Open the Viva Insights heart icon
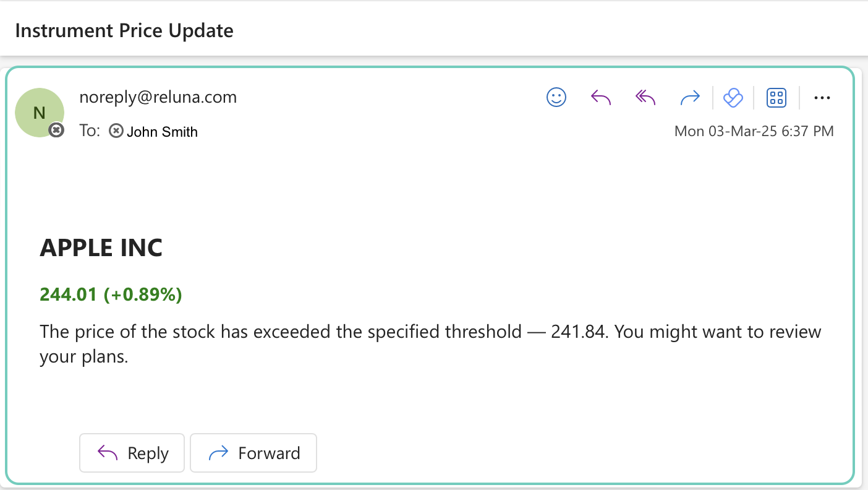 [733, 97]
